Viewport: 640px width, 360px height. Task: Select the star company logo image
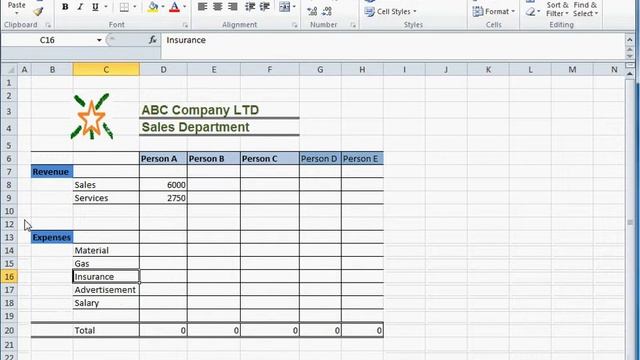pos(92,117)
